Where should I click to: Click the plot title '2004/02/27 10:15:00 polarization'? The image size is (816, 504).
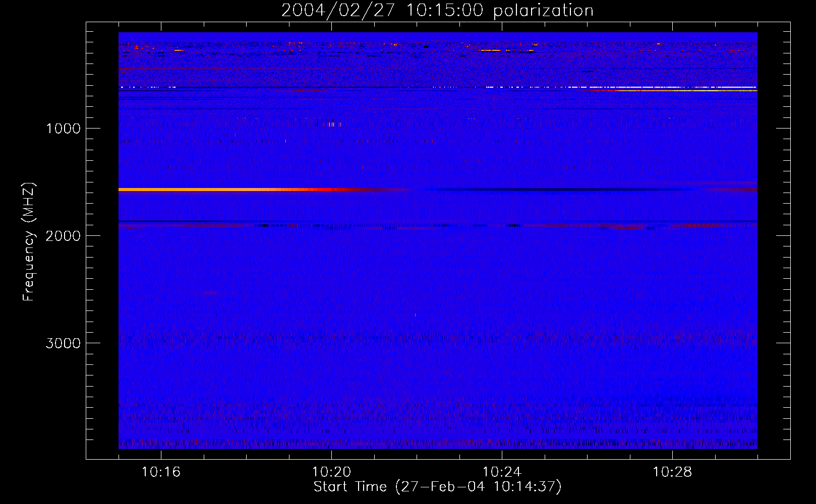(x=437, y=11)
